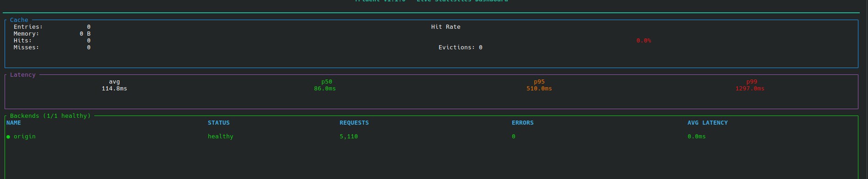Click the ERRORS column header
Image resolution: width=868 pixels, height=179 pixels.
pos(523,123)
